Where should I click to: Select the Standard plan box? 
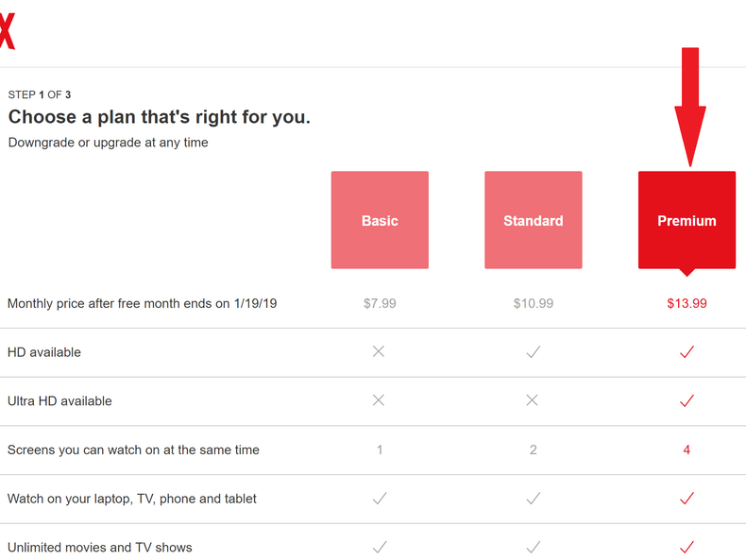[534, 220]
